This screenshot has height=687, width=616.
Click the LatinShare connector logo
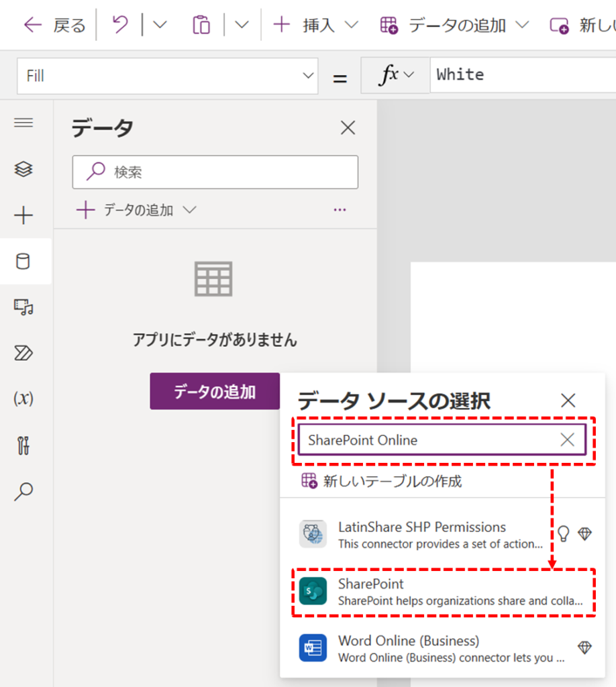tap(313, 534)
